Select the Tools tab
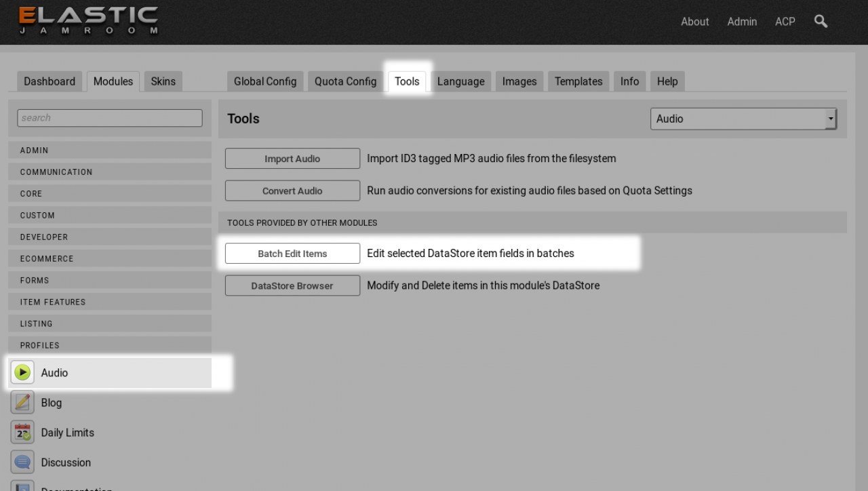 [x=407, y=81]
